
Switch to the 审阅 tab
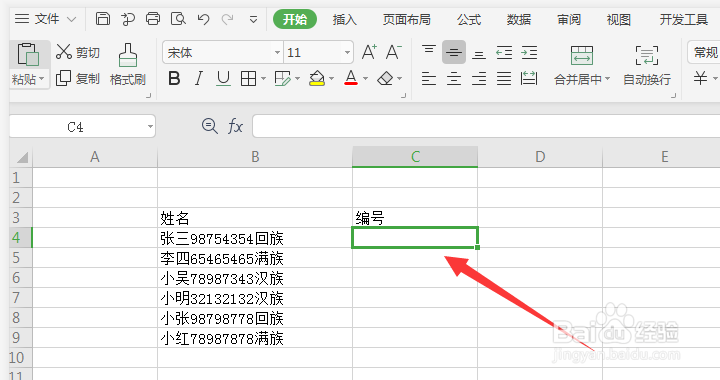point(569,19)
